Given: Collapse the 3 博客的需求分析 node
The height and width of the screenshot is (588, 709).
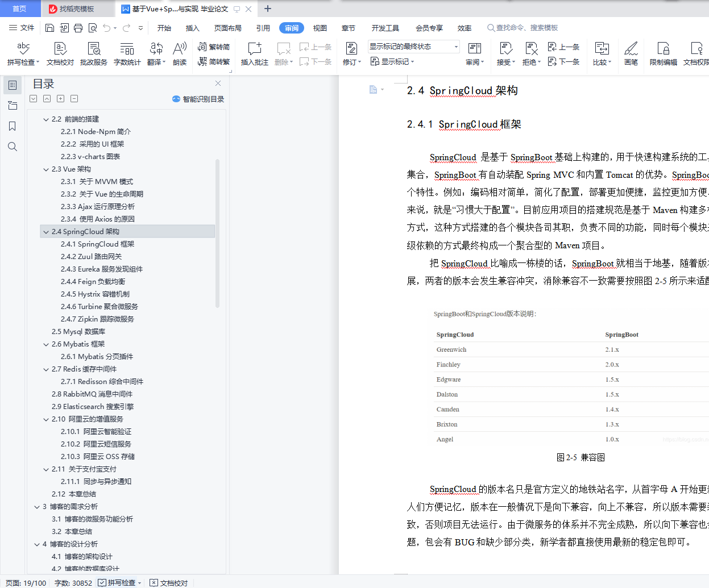Looking at the screenshot, I should coord(37,507).
